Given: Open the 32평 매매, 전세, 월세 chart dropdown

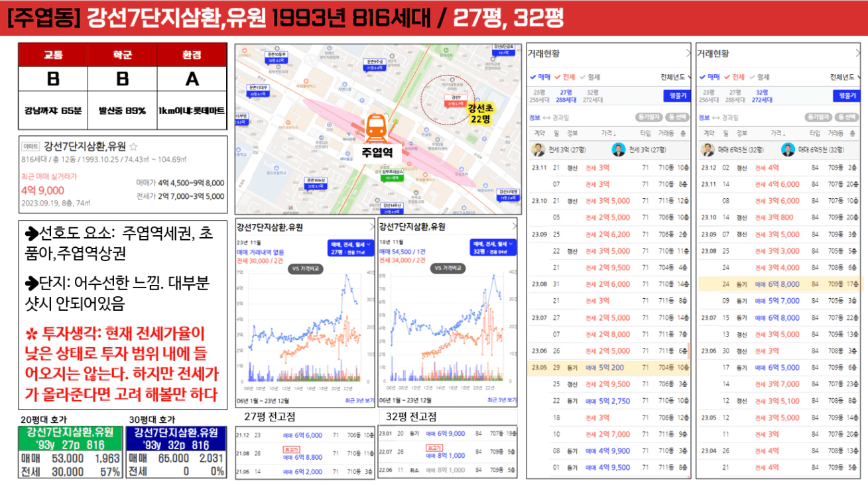Looking at the screenshot, I should pyautogui.click(x=494, y=248).
